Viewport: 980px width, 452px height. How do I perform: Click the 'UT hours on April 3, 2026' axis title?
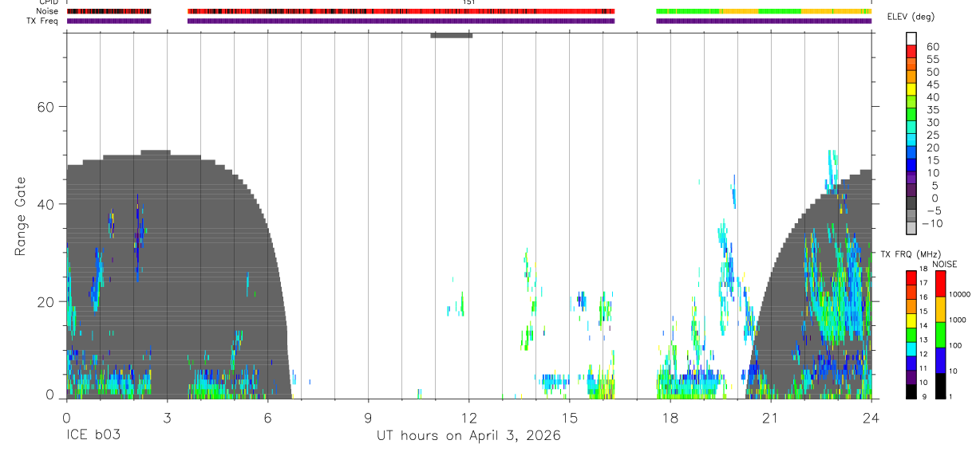pos(469,436)
